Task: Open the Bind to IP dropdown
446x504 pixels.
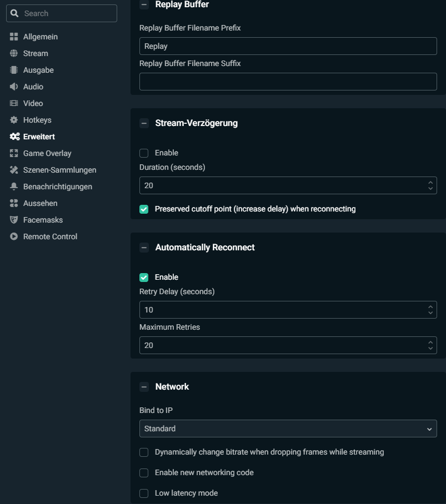Action: (x=288, y=429)
